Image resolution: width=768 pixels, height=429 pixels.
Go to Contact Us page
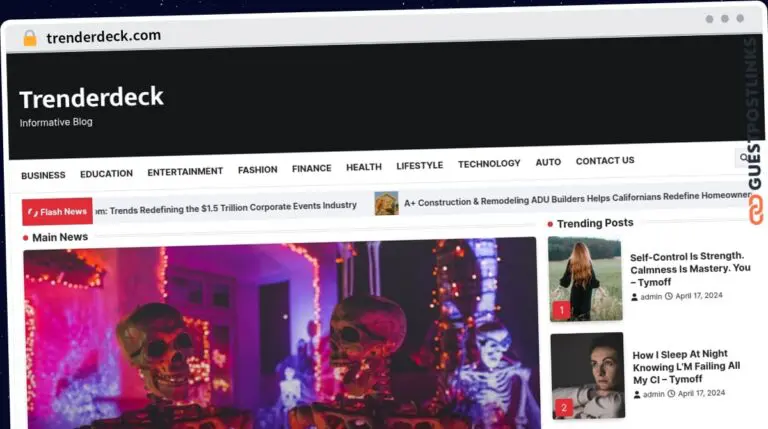click(x=605, y=161)
